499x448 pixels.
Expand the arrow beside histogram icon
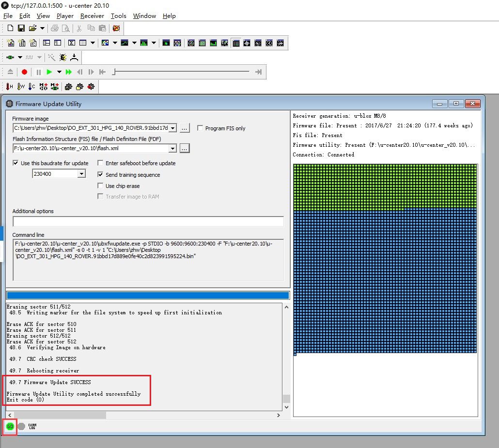tap(154, 43)
